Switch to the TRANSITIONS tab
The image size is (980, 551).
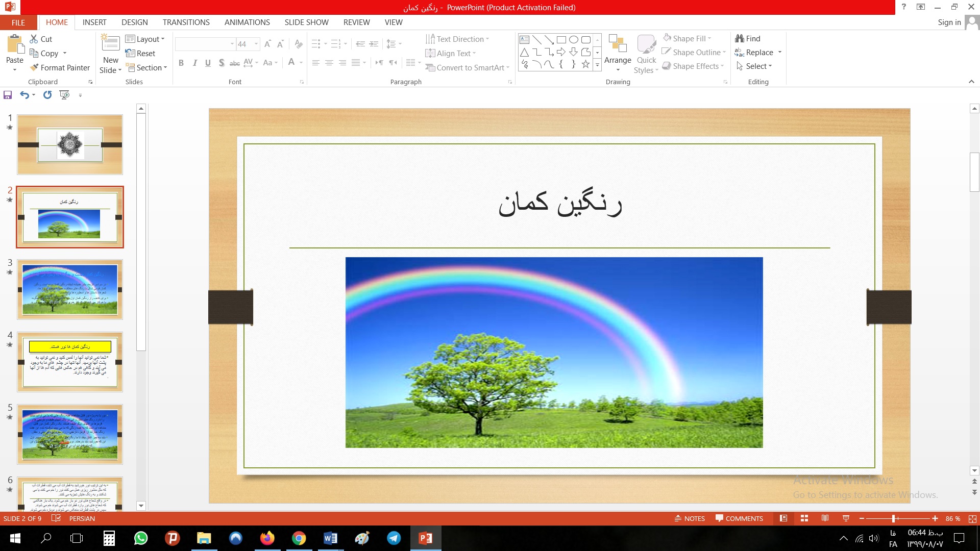(186, 22)
